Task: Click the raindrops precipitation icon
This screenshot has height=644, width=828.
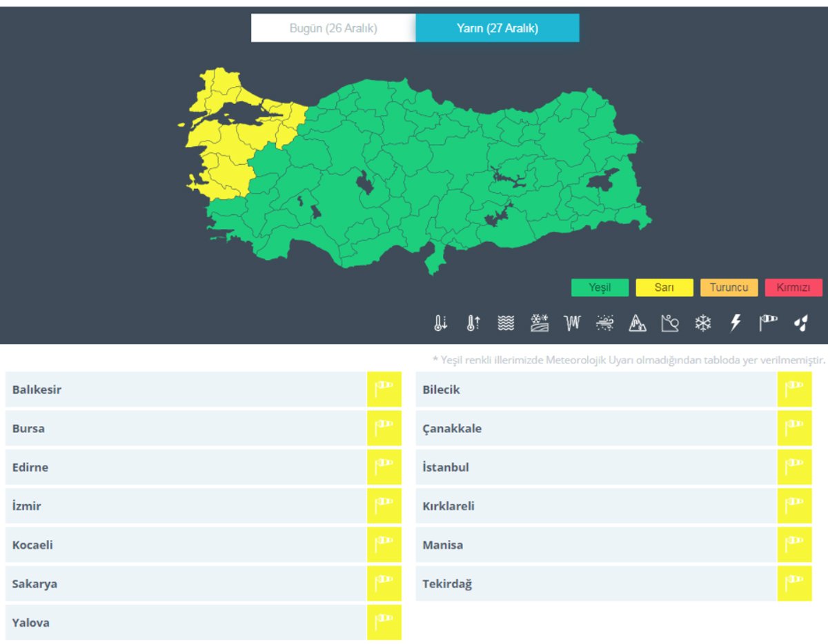Action: coord(800,323)
